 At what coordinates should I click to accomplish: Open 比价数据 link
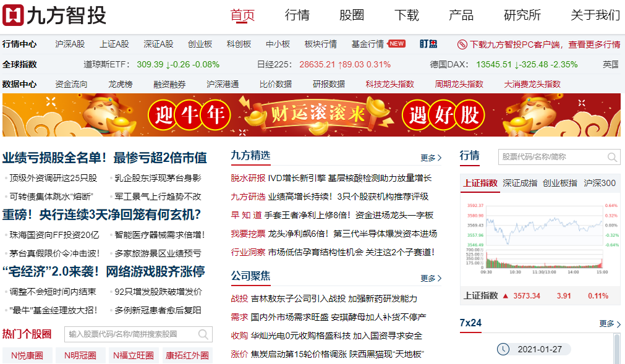(x=276, y=85)
